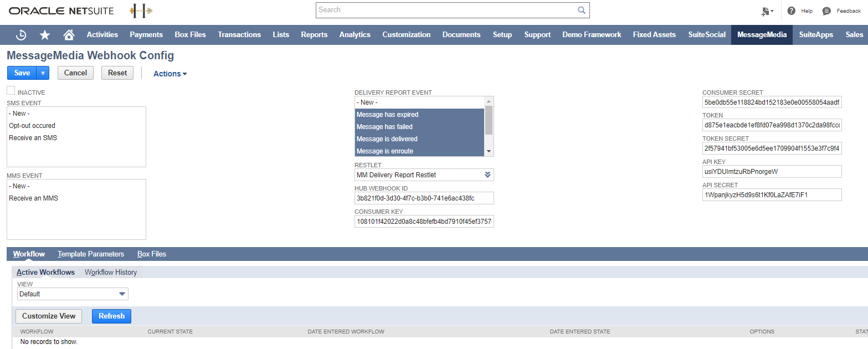The image size is (868, 349).
Task: Switch to the Template Parameters subtab
Action: tap(91, 254)
